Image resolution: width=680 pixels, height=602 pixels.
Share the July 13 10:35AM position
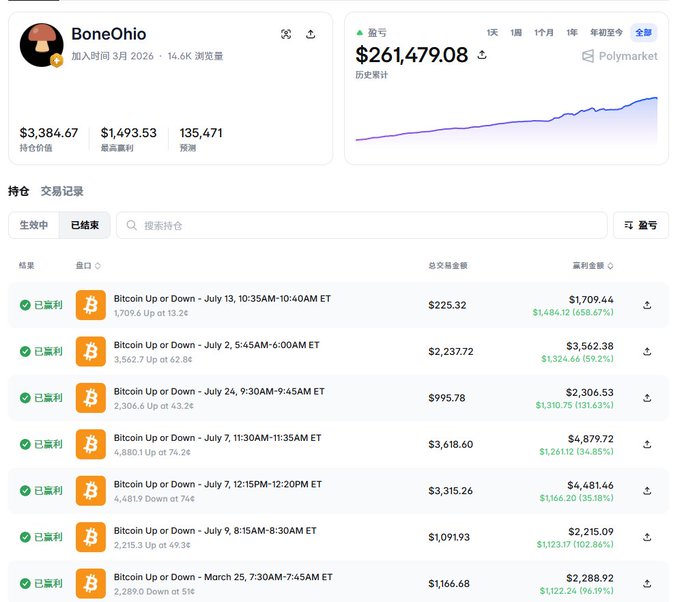[647, 305]
